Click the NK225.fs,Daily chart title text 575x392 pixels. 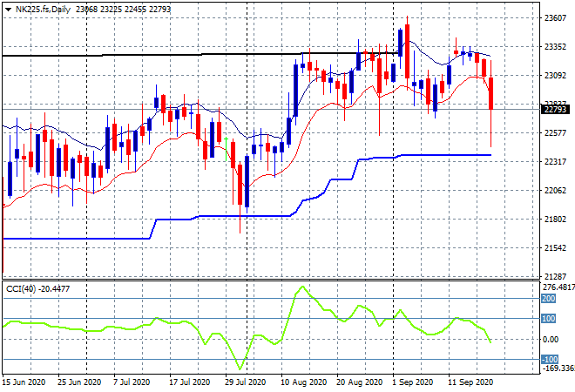coord(43,10)
